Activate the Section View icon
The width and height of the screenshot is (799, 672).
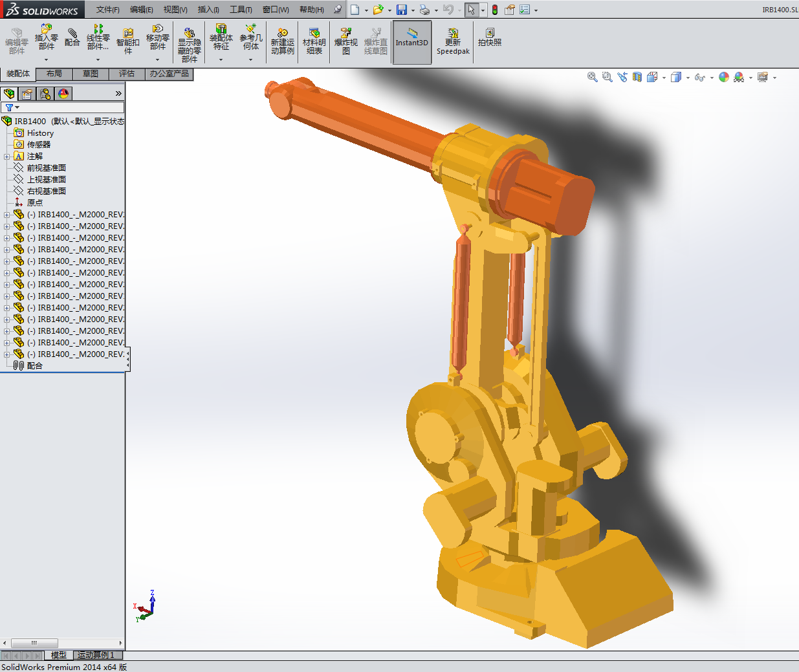tap(637, 77)
